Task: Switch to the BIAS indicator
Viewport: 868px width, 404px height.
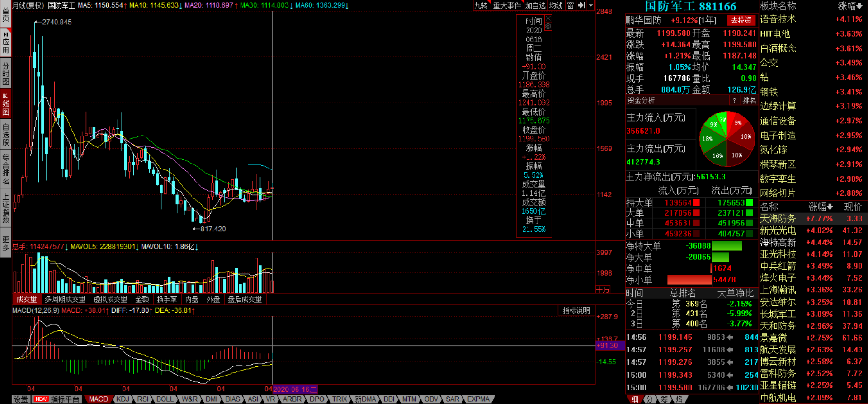Action: [x=232, y=399]
